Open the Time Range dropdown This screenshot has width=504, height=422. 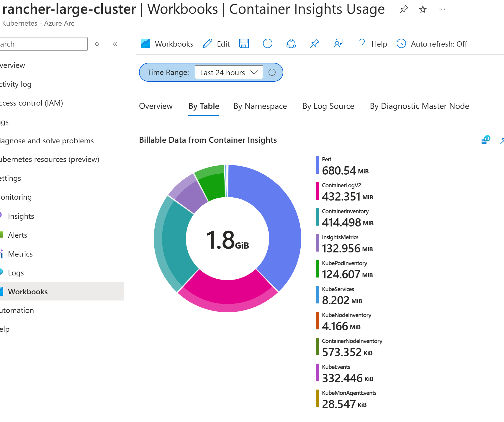tap(229, 72)
